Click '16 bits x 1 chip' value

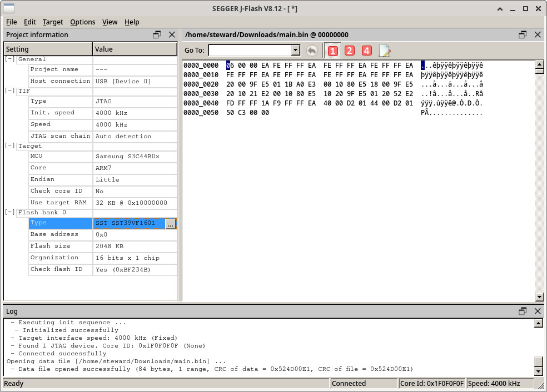[x=127, y=258]
